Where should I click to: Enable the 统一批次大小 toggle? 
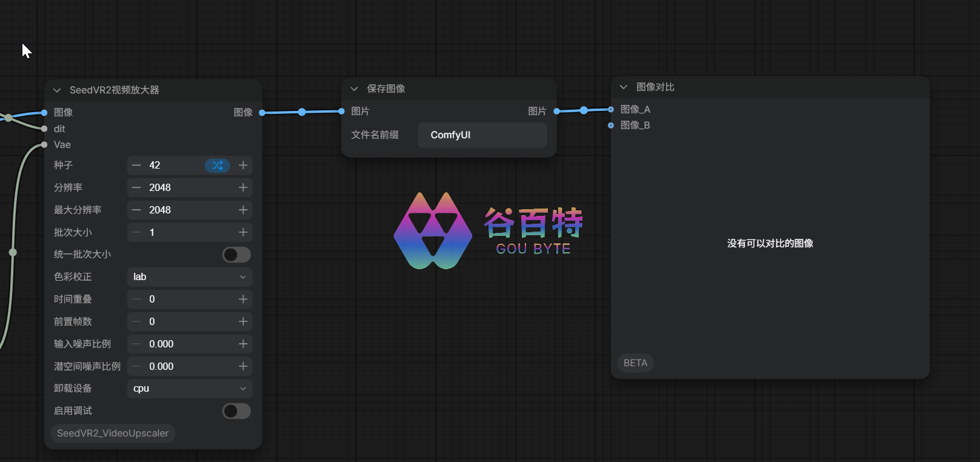236,255
